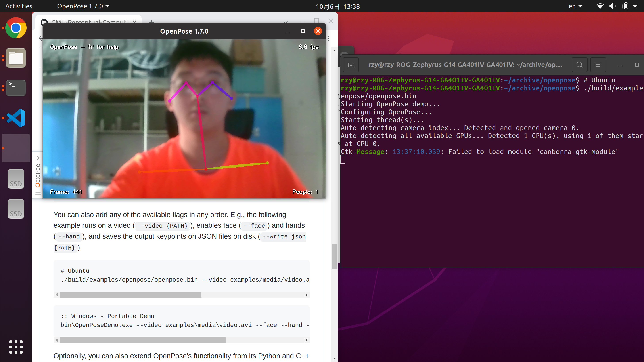644x362 pixels.
Task: Expand the system menu arrow
Action: (x=635, y=6)
